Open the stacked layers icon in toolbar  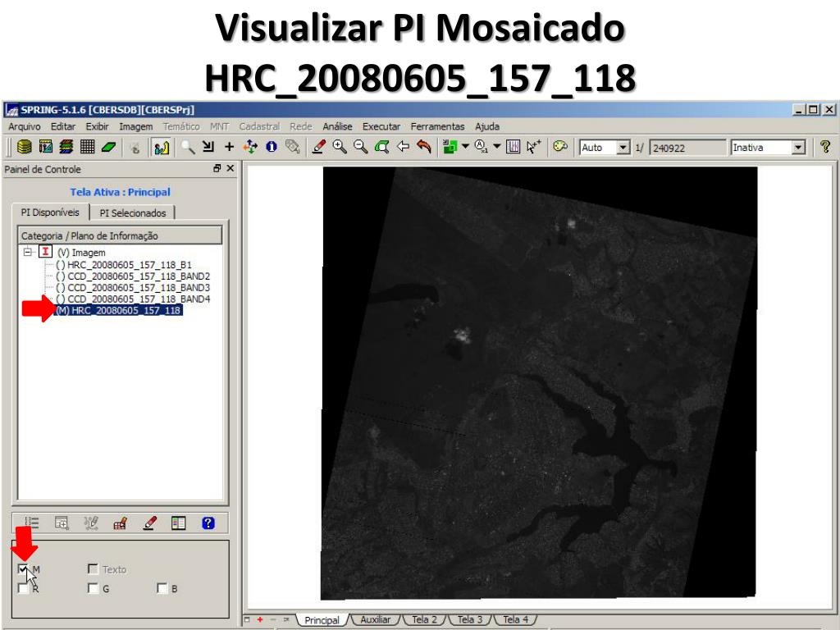click(x=66, y=147)
